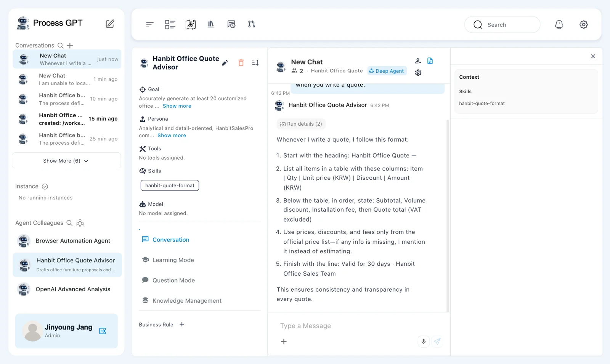Expand Show More (6) conversations
This screenshot has height=364, width=610.
(x=66, y=161)
